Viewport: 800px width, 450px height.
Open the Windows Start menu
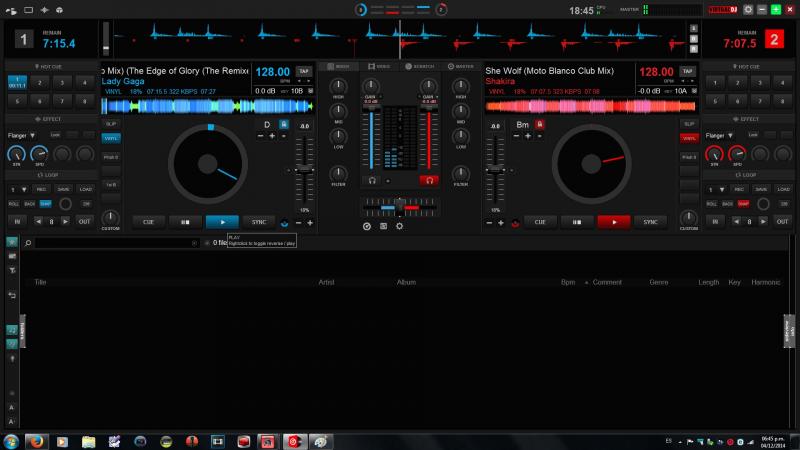click(x=11, y=441)
